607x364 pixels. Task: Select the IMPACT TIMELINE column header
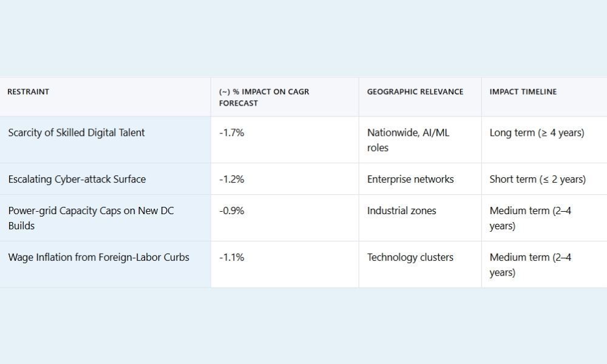pos(523,92)
